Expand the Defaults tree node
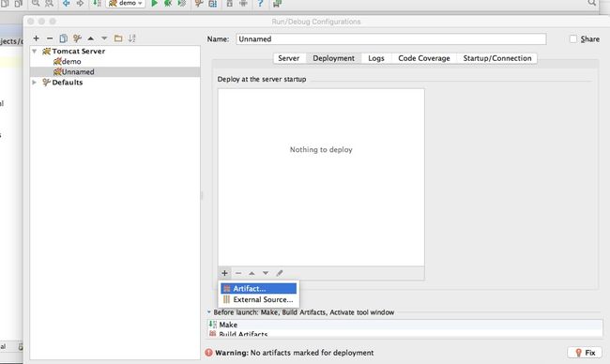The image size is (610, 364). [34, 82]
